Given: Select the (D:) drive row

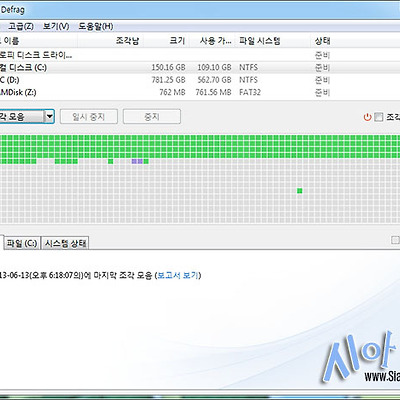Looking at the screenshot, I should point(200,80).
